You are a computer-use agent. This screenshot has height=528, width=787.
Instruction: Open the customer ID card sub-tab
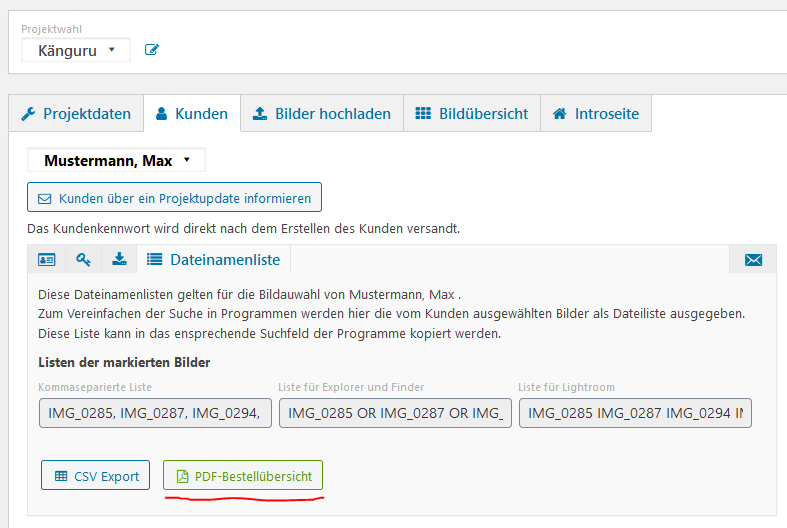[47, 260]
